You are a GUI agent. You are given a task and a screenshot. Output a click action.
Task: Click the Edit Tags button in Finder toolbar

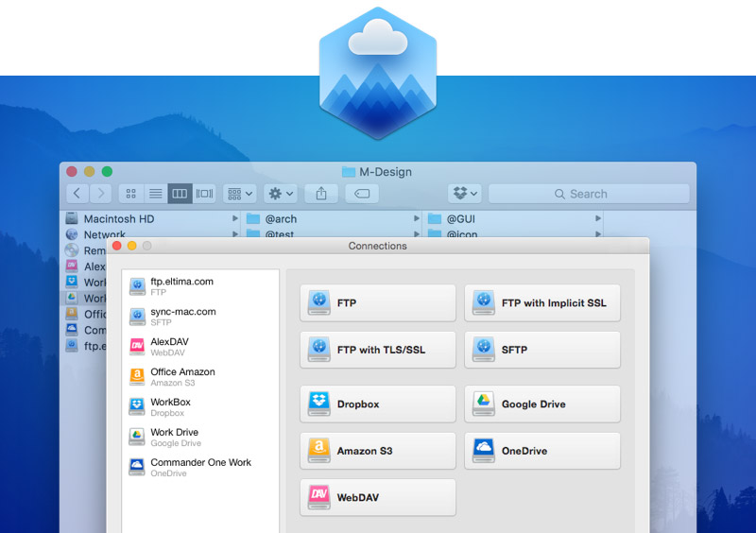362,194
